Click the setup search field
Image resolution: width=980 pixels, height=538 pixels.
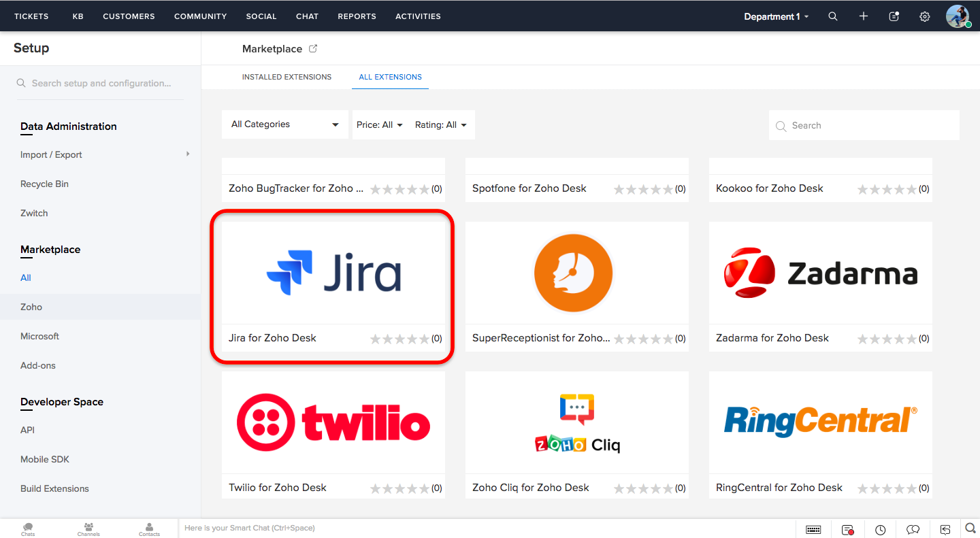coord(101,83)
